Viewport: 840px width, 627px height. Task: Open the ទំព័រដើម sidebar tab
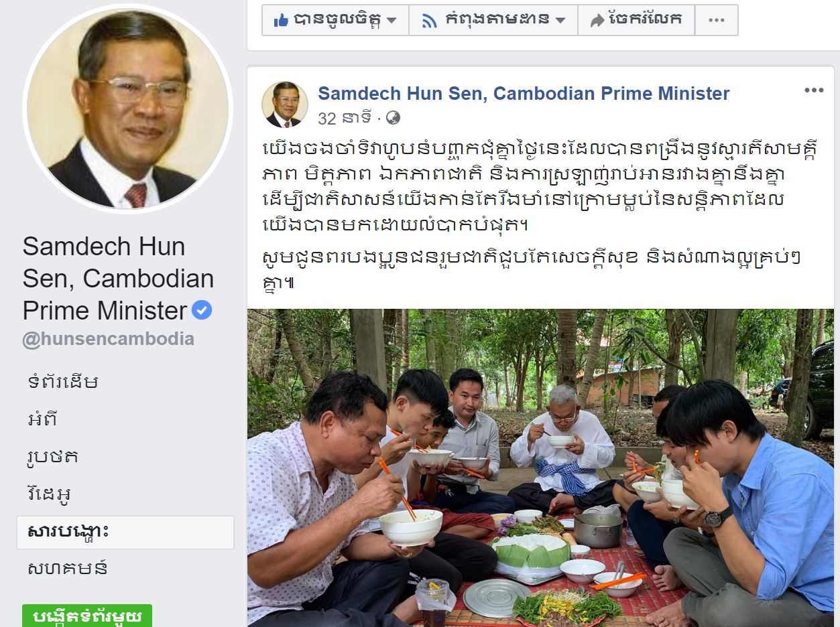[x=63, y=382]
